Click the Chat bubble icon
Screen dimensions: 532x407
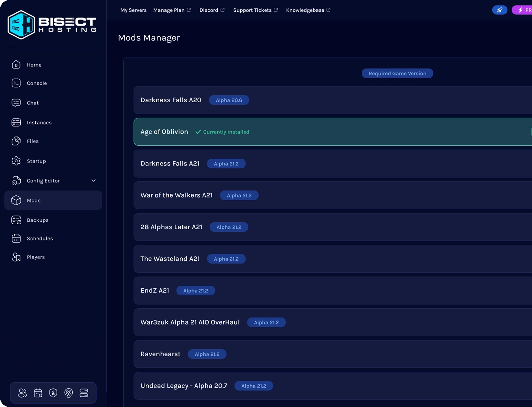(x=16, y=103)
